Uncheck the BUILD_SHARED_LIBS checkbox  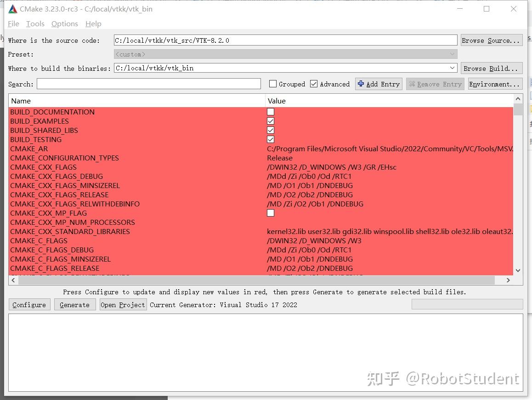[x=271, y=130]
